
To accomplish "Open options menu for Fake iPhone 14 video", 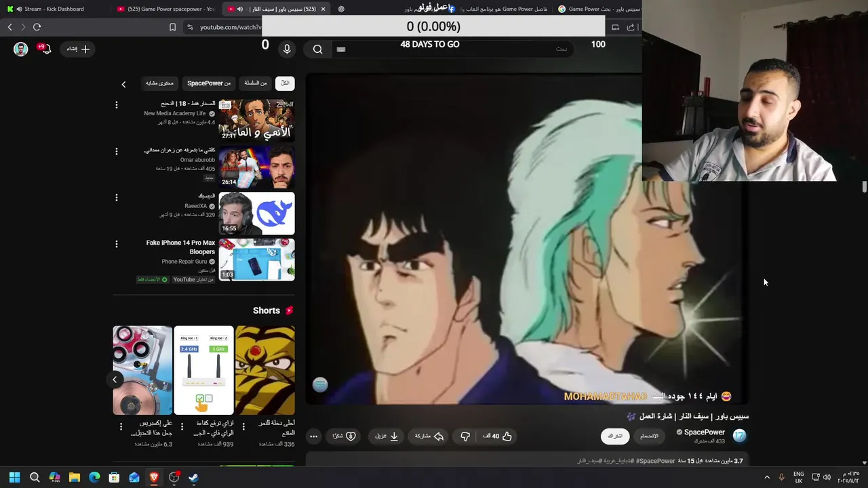I will [116, 243].
